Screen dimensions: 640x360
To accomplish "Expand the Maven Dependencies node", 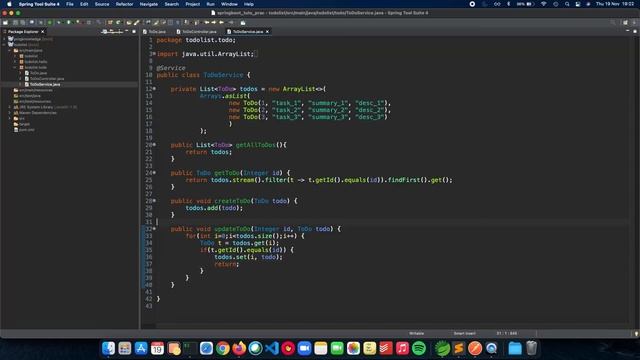I will point(10,113).
